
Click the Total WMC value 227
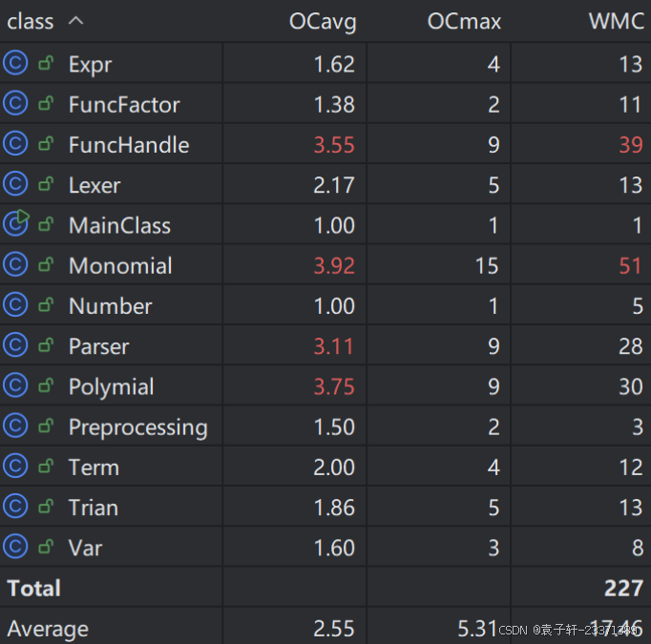[623, 588]
